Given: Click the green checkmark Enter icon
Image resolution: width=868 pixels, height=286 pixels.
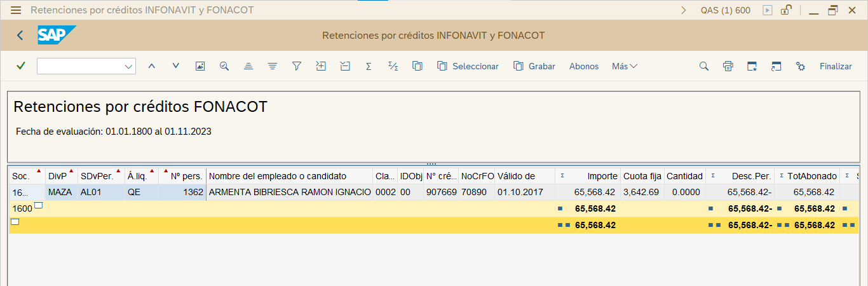Looking at the screenshot, I should coord(21,66).
